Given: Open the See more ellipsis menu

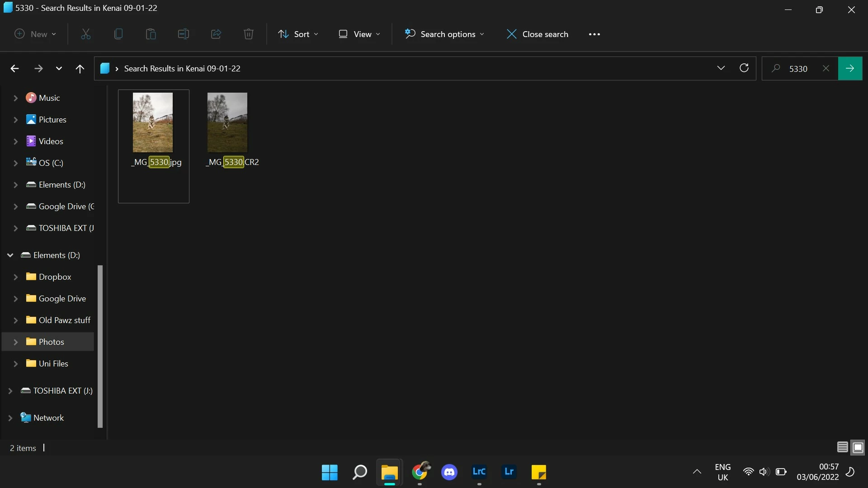Looking at the screenshot, I should coord(594,34).
